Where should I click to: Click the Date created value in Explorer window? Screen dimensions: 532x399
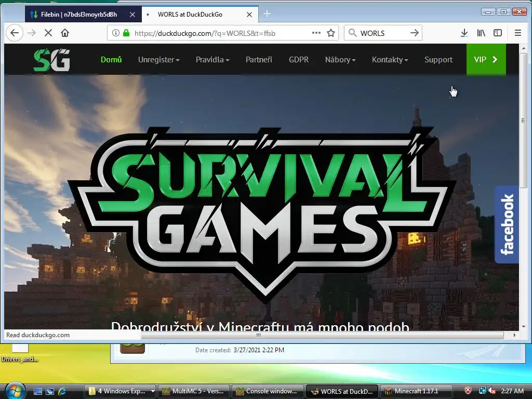(259, 350)
